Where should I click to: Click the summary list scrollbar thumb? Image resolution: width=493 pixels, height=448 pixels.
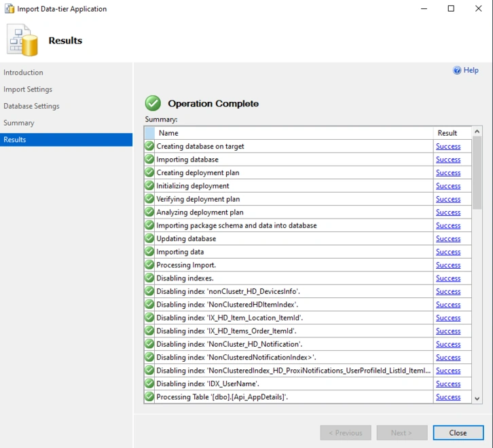pos(477,172)
